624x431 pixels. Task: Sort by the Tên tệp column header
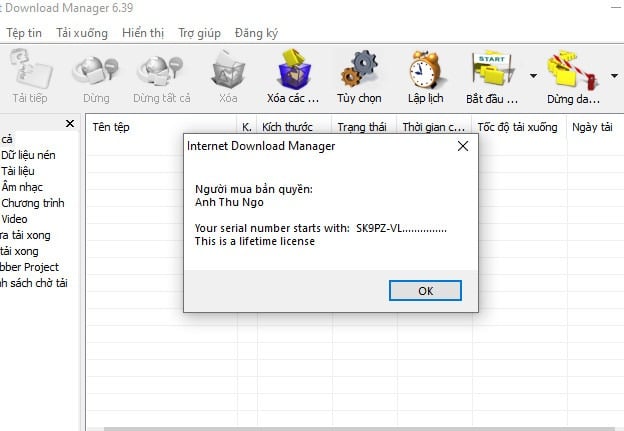pos(162,127)
